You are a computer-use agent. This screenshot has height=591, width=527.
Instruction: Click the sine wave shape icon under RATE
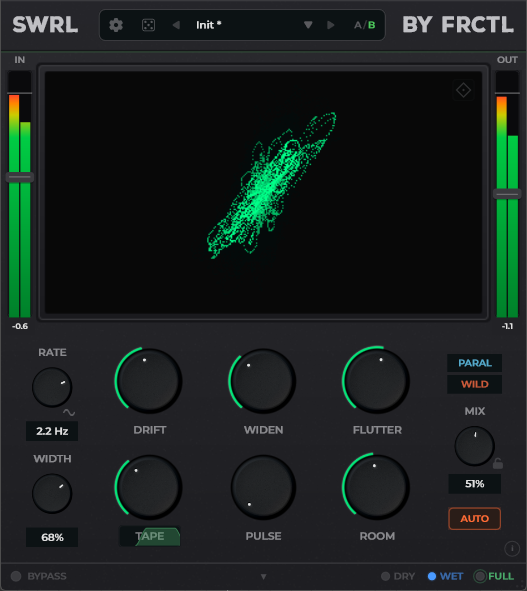point(69,412)
